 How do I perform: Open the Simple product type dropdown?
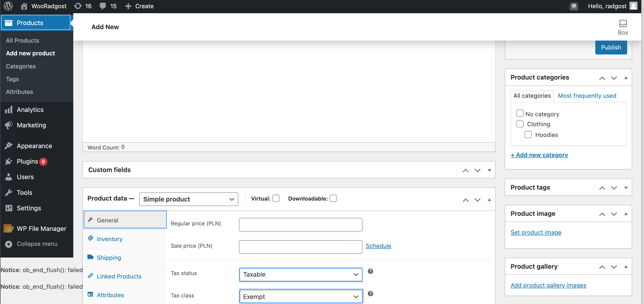pyautogui.click(x=188, y=199)
